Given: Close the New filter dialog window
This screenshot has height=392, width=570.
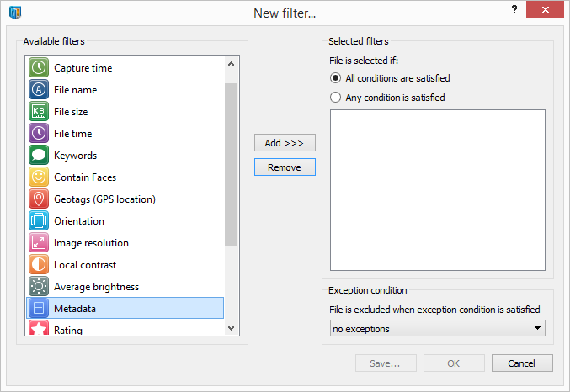Looking at the screenshot, I should [x=545, y=10].
